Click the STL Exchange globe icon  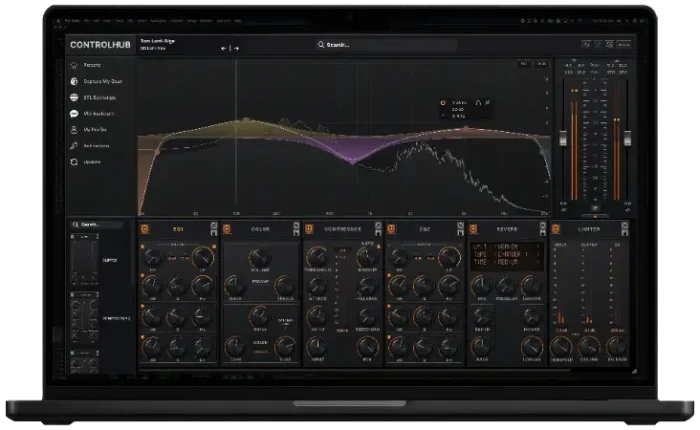(74, 97)
